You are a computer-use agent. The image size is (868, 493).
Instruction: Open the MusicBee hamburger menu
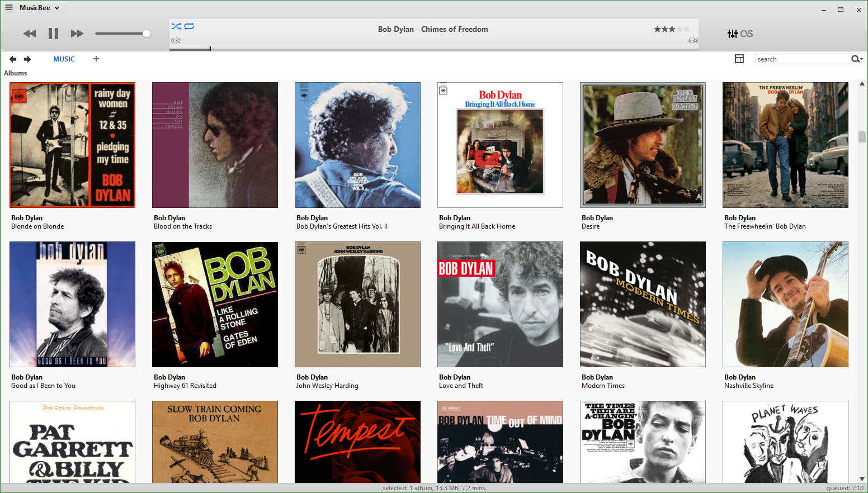[9, 8]
